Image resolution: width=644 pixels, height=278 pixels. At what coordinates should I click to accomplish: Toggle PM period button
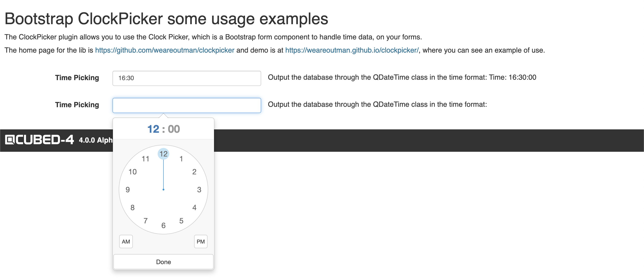(201, 242)
